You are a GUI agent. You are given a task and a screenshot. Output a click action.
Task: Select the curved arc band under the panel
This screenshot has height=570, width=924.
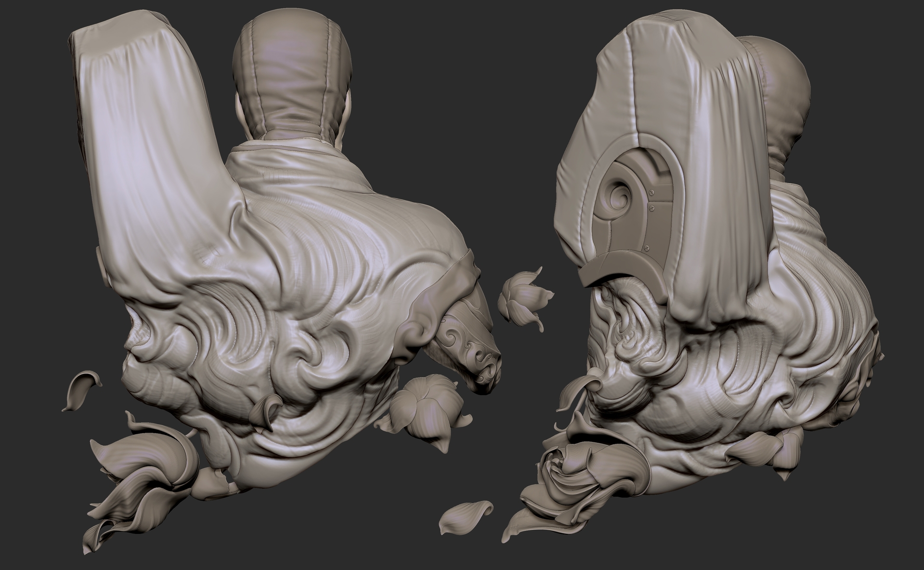622,270
